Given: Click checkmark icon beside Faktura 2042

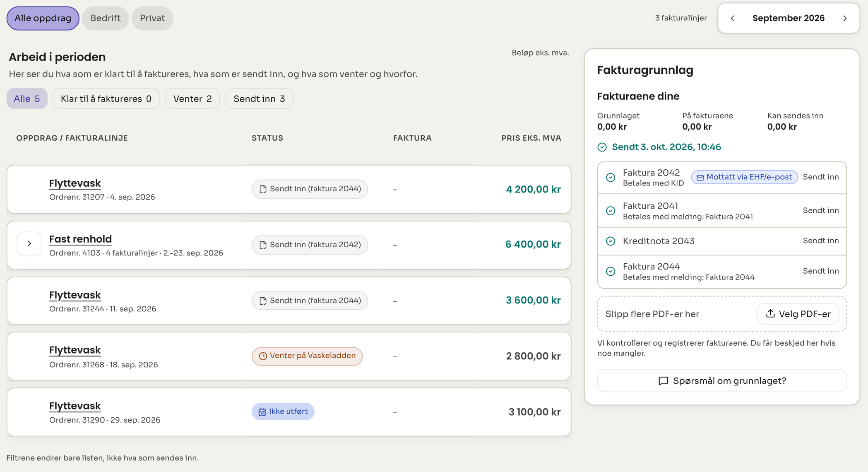Looking at the screenshot, I should (611, 178).
